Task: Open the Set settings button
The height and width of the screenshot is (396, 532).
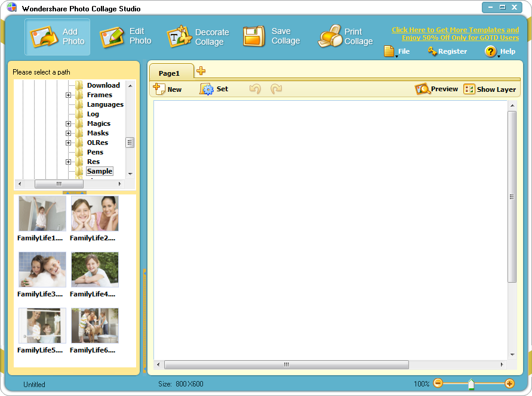Action: 214,89
